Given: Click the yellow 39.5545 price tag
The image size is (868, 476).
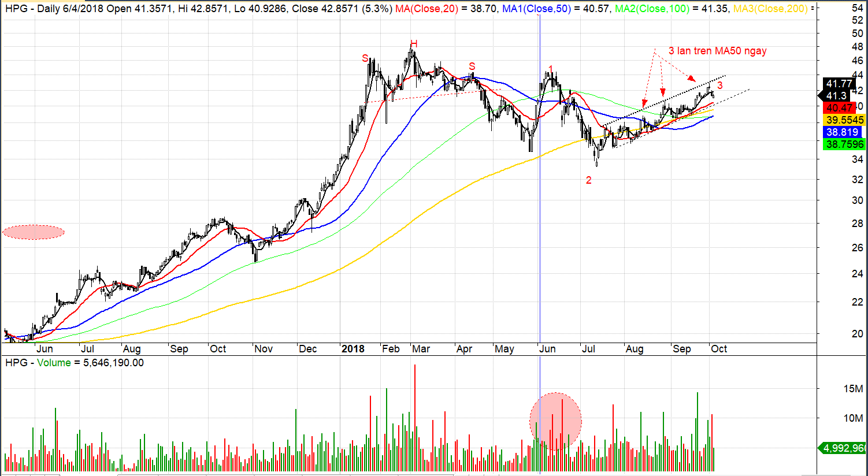Looking at the screenshot, I should (844, 120).
